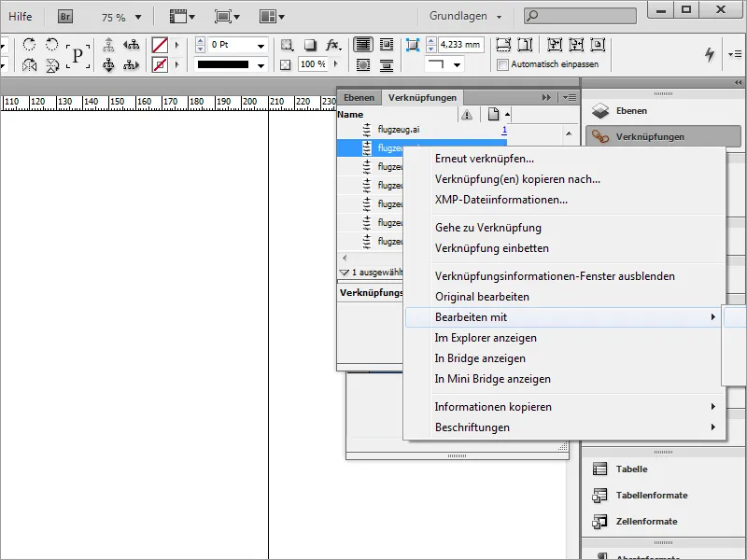Select no text wrap icon
The width and height of the screenshot is (747, 560).
point(363,45)
